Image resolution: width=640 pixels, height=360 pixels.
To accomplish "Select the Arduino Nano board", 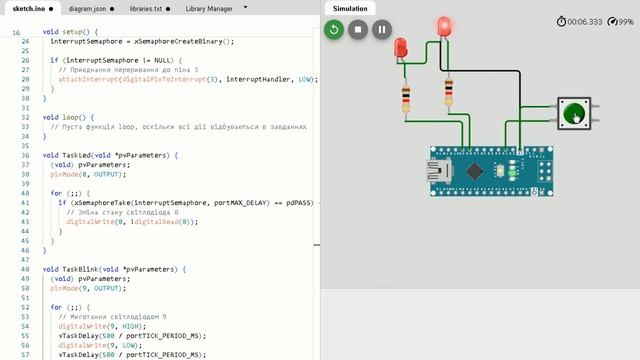I will click(x=491, y=171).
